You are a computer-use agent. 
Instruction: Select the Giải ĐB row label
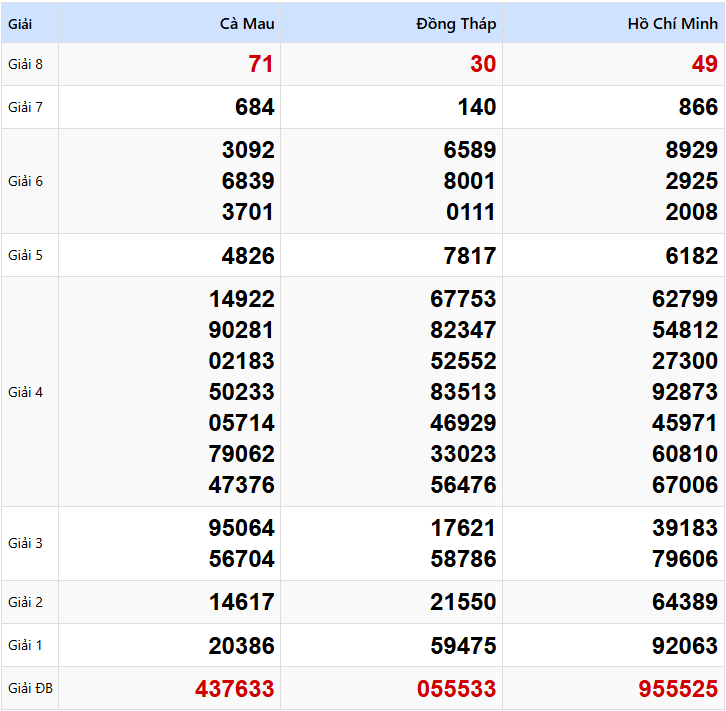click(31, 688)
